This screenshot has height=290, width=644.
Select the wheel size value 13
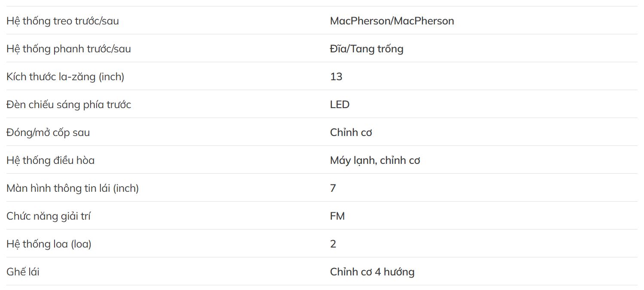(x=336, y=77)
